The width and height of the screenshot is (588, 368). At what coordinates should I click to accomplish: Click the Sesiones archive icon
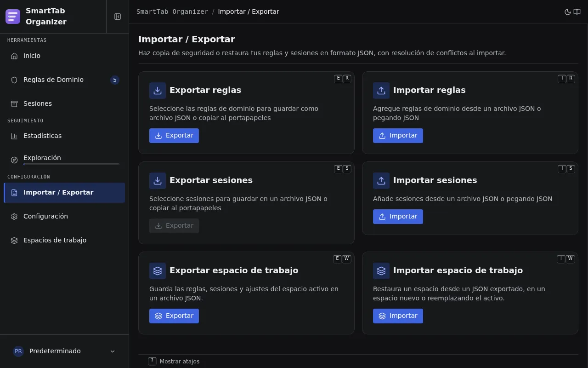(14, 103)
